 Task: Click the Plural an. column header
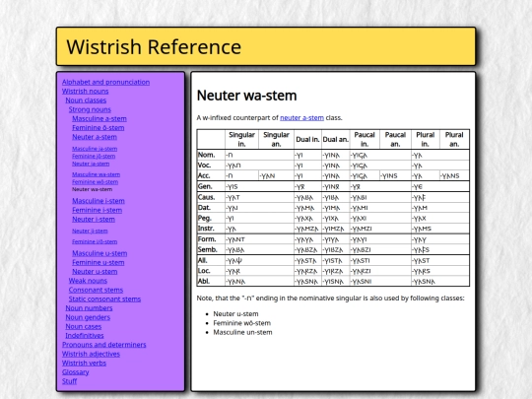point(454,139)
